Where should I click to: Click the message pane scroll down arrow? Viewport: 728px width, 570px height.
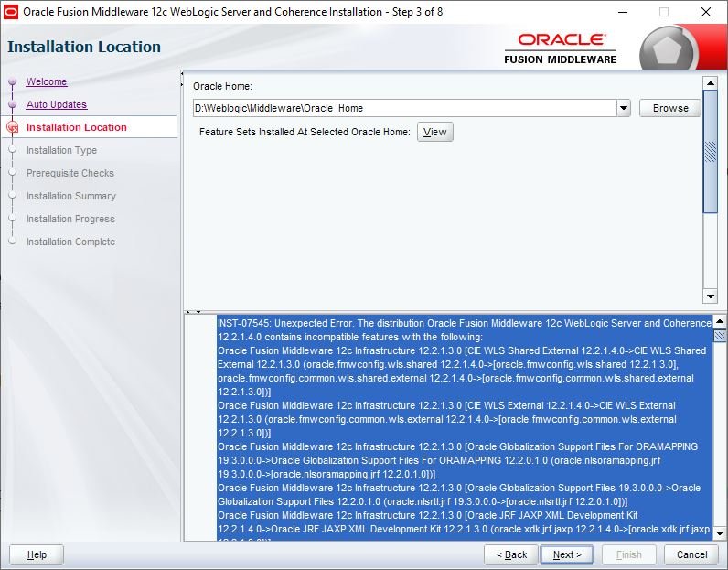pos(720,533)
